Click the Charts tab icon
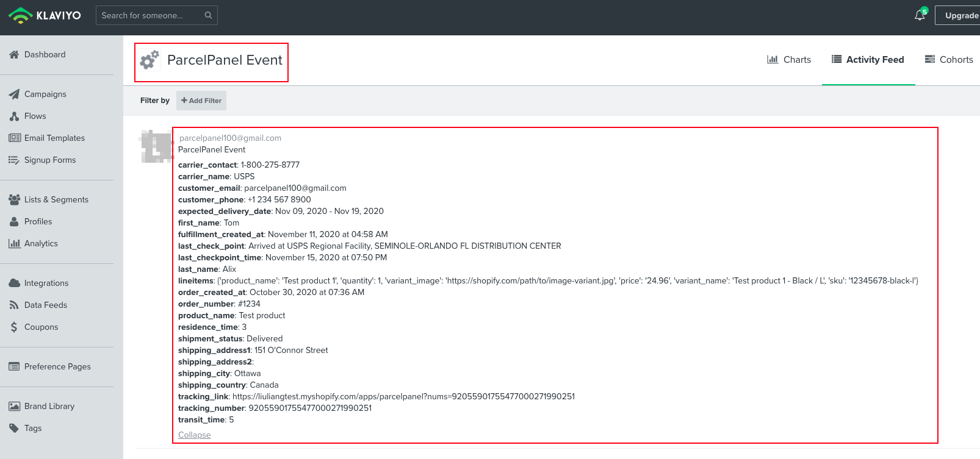980x459 pixels. (773, 59)
